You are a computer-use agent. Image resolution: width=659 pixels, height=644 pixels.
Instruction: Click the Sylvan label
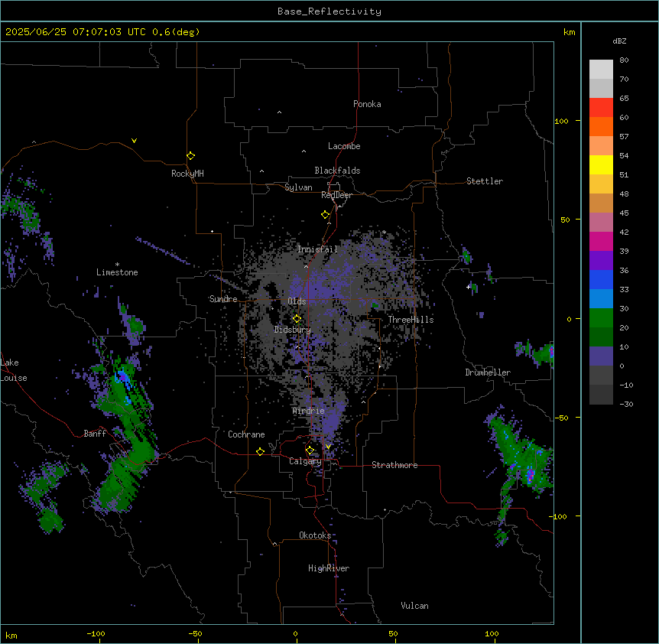pyautogui.click(x=298, y=187)
